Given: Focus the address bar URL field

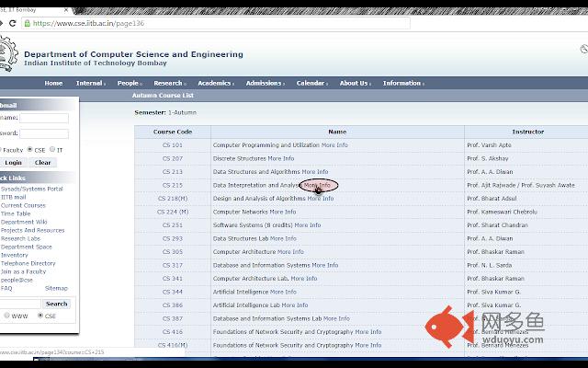Looking at the screenshot, I should pos(216,23).
